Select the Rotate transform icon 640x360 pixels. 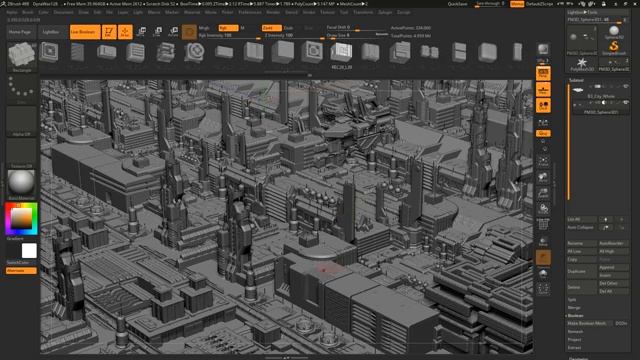pyautogui.click(x=173, y=32)
